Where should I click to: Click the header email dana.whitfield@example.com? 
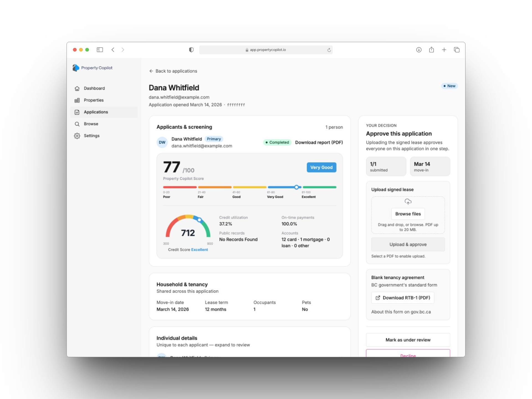179,97
